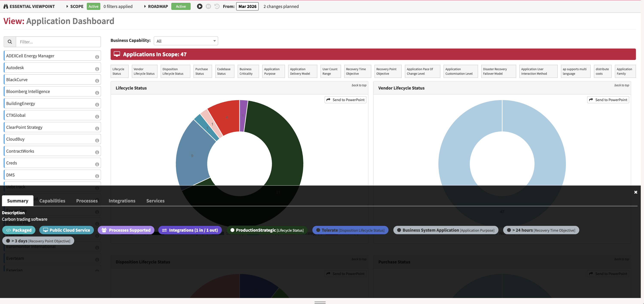Expand the ROADMAP section arrow

(145, 6)
